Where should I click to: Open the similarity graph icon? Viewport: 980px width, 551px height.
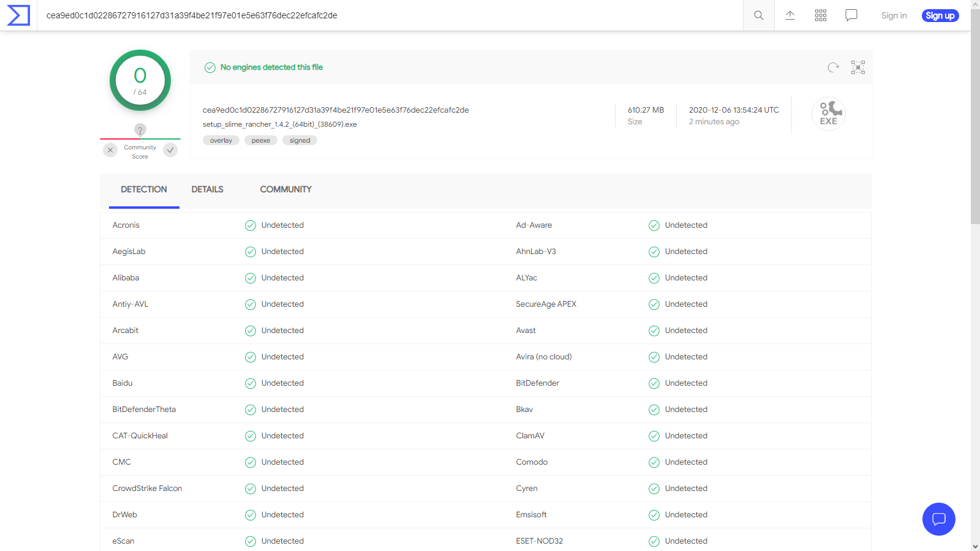point(858,67)
